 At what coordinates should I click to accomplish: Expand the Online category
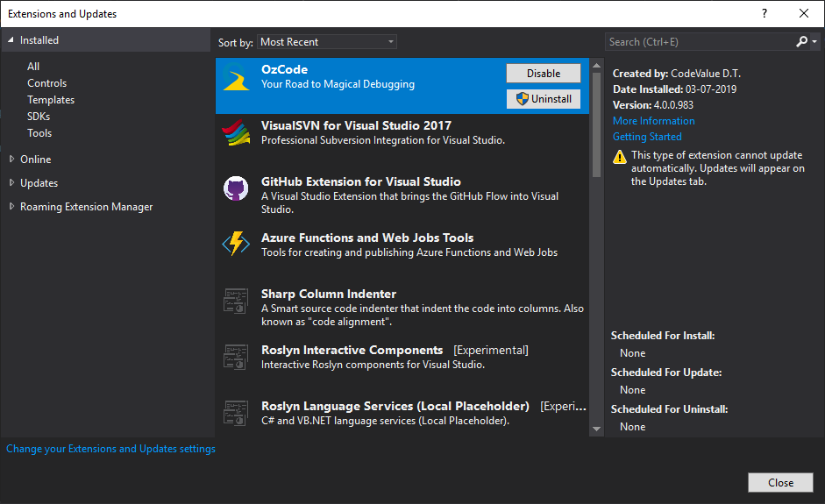[11, 159]
